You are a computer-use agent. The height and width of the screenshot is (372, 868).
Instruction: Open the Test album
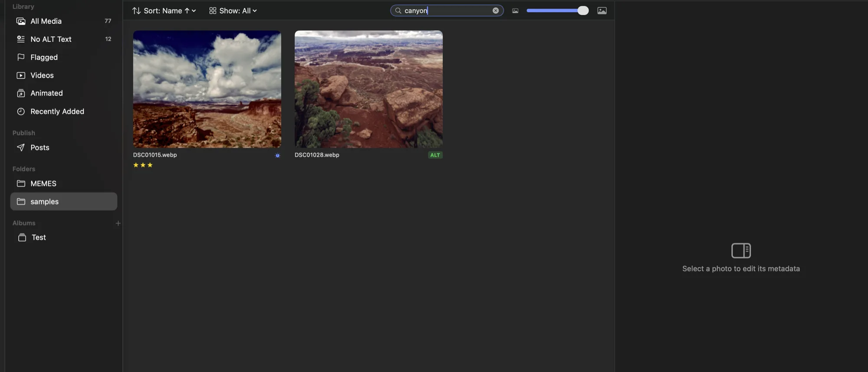tap(64, 237)
